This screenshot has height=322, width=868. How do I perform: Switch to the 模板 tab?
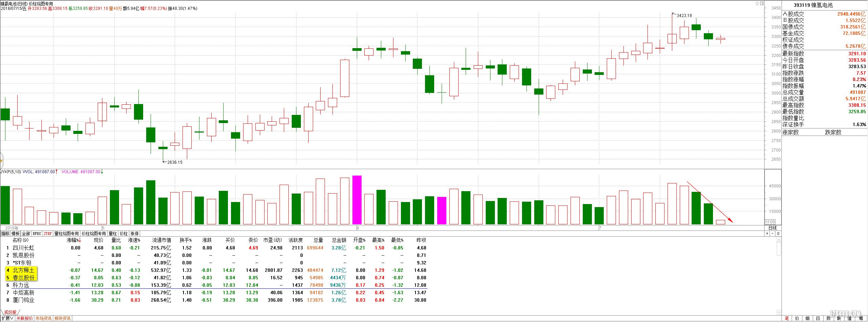16,234
